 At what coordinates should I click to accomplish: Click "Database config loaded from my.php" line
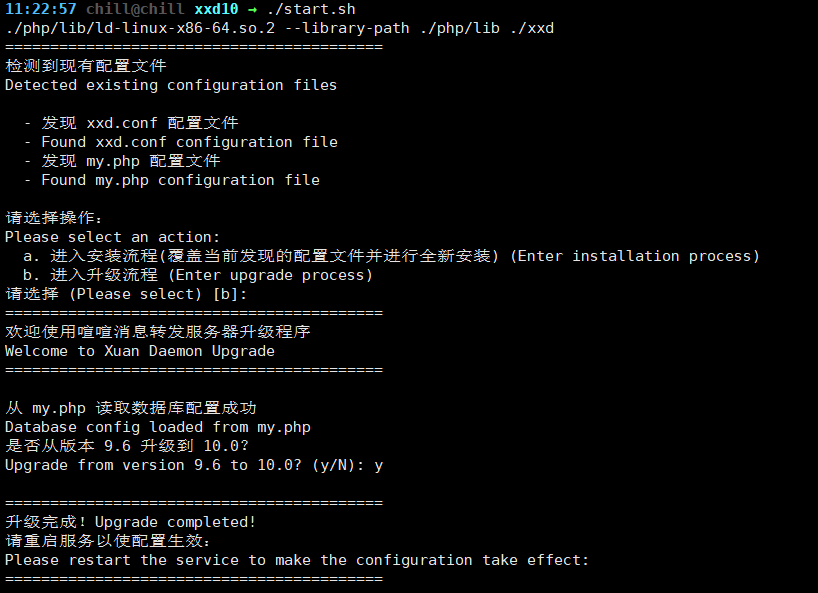pyautogui.click(x=158, y=427)
